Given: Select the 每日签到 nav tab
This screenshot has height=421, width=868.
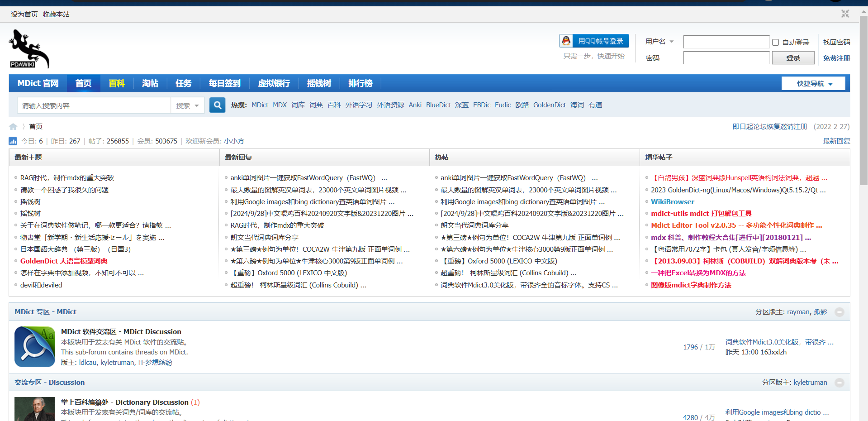Looking at the screenshot, I should click(224, 83).
